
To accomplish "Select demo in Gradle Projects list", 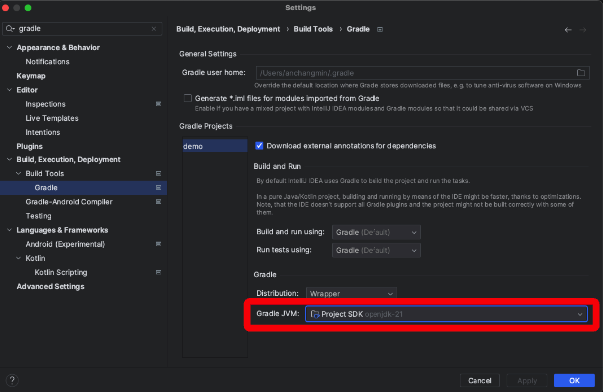I will pyautogui.click(x=215, y=146).
